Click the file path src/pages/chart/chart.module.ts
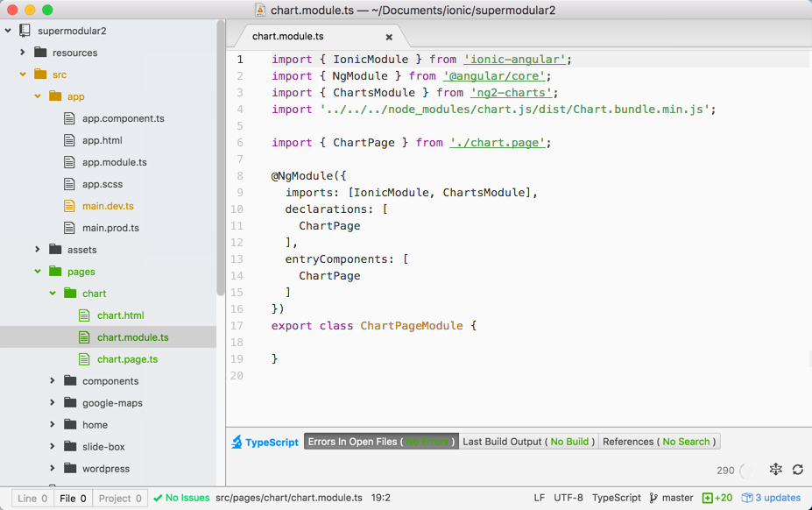Screen dimensions: 812x510 pyautogui.click(x=289, y=498)
